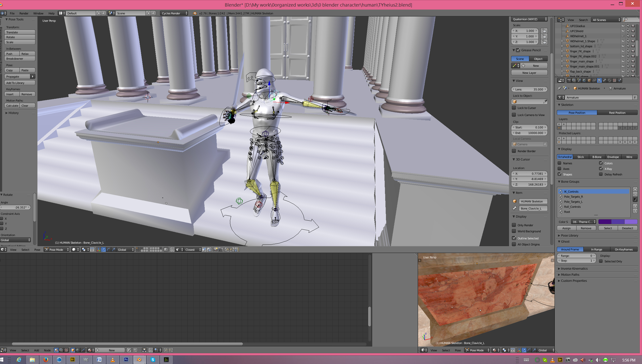Viewport: 642px width, 364px height.
Task: Expand the Inverse Kinematics panel
Action: (x=574, y=268)
